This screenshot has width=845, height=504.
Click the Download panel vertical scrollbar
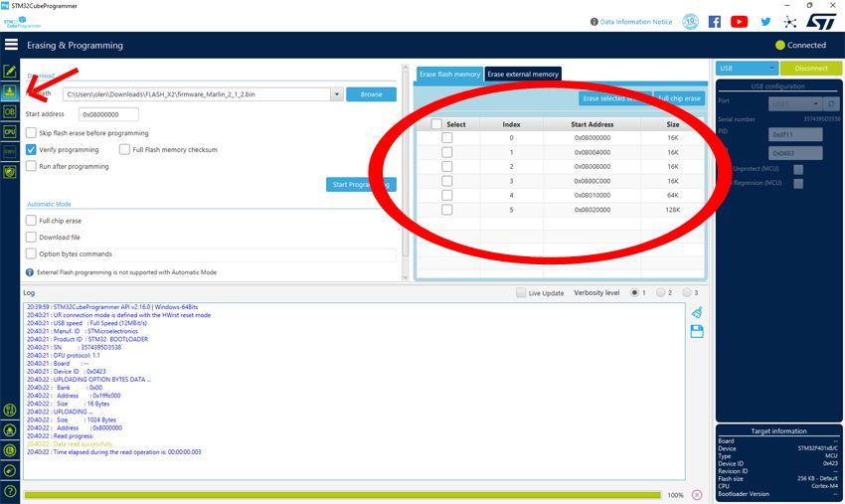click(406, 171)
